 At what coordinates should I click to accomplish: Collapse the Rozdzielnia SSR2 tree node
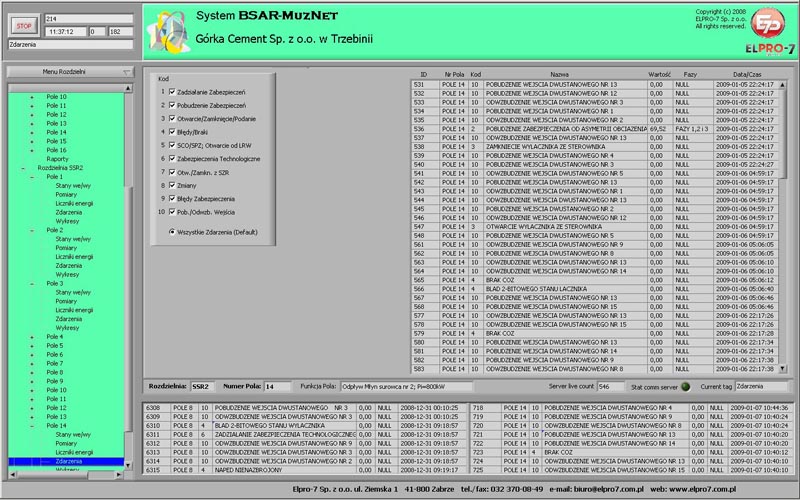point(23,168)
